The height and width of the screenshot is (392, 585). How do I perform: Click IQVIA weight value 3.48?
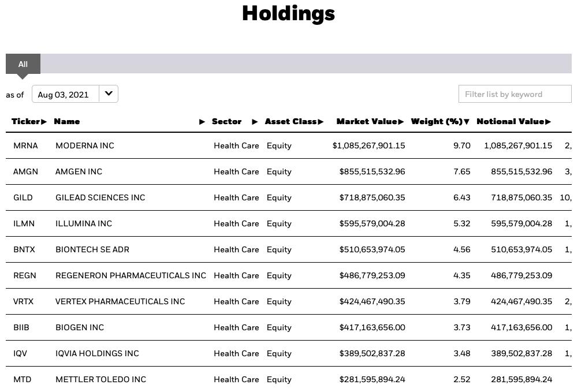click(x=462, y=353)
